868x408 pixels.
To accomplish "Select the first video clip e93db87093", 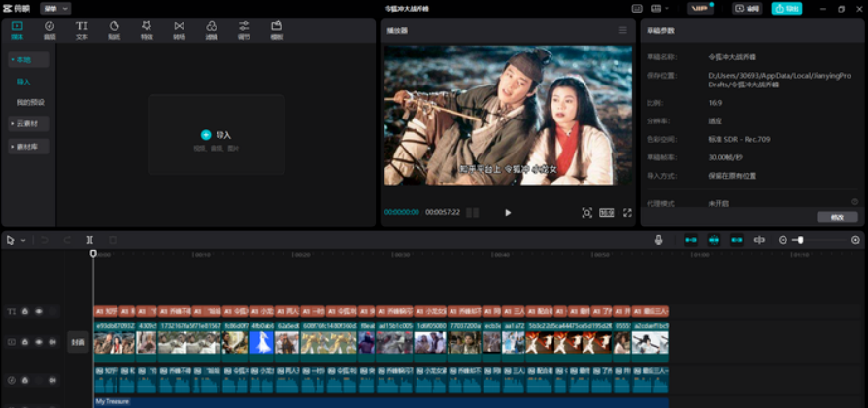I will (115, 342).
